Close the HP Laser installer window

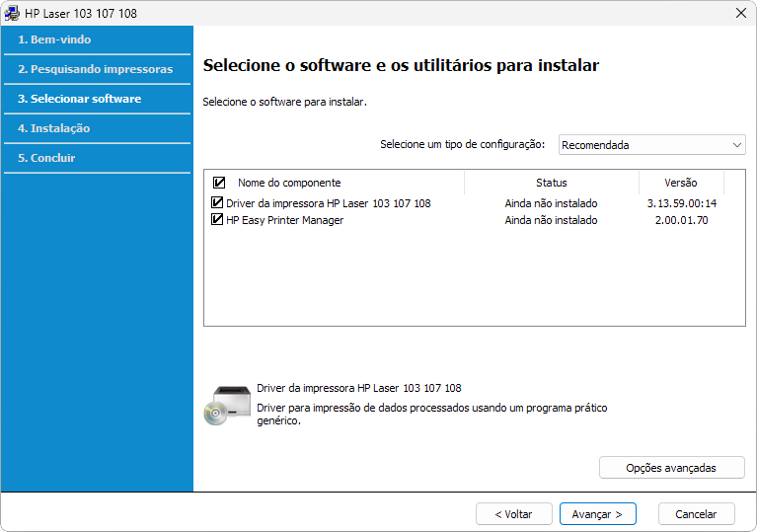(x=740, y=13)
